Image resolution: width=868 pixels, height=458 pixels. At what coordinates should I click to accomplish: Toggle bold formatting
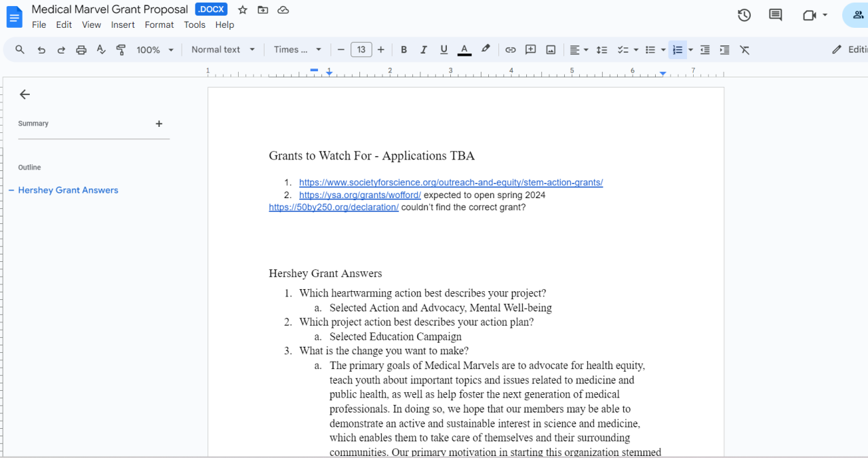point(403,50)
